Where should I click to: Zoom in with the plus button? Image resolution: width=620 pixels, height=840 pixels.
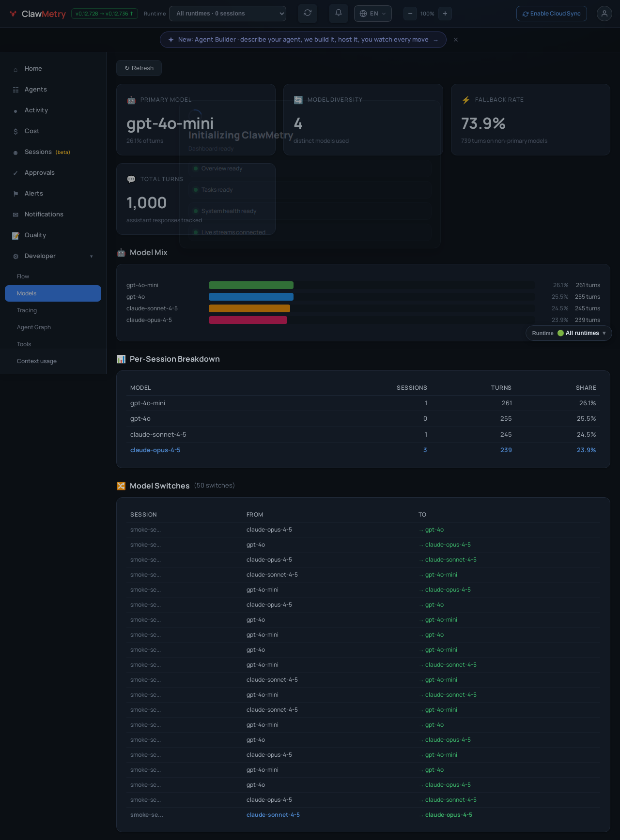(445, 14)
